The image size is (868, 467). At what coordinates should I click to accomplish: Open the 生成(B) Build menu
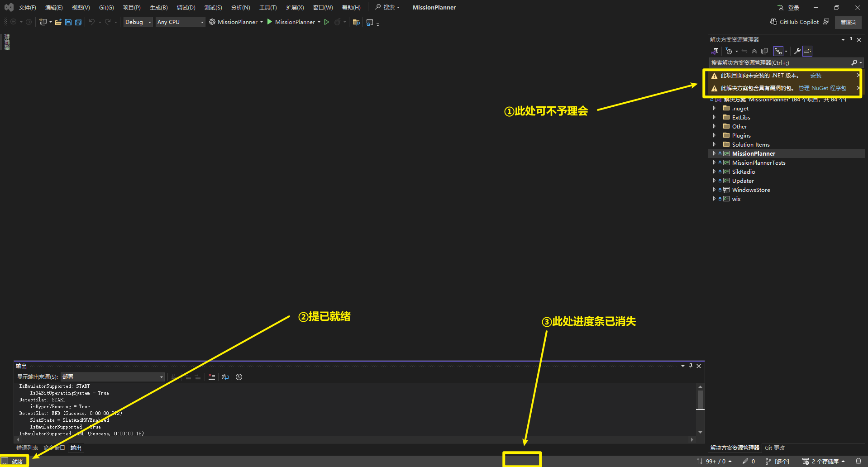(x=158, y=8)
